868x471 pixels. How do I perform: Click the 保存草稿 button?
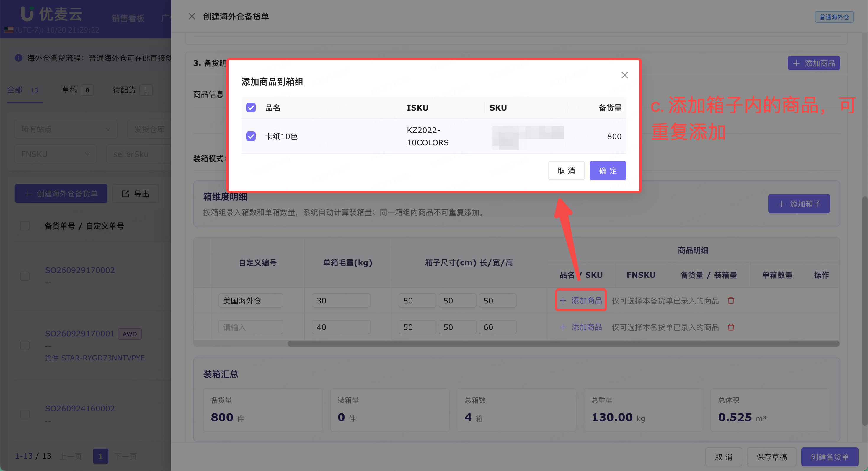pyautogui.click(x=771, y=457)
